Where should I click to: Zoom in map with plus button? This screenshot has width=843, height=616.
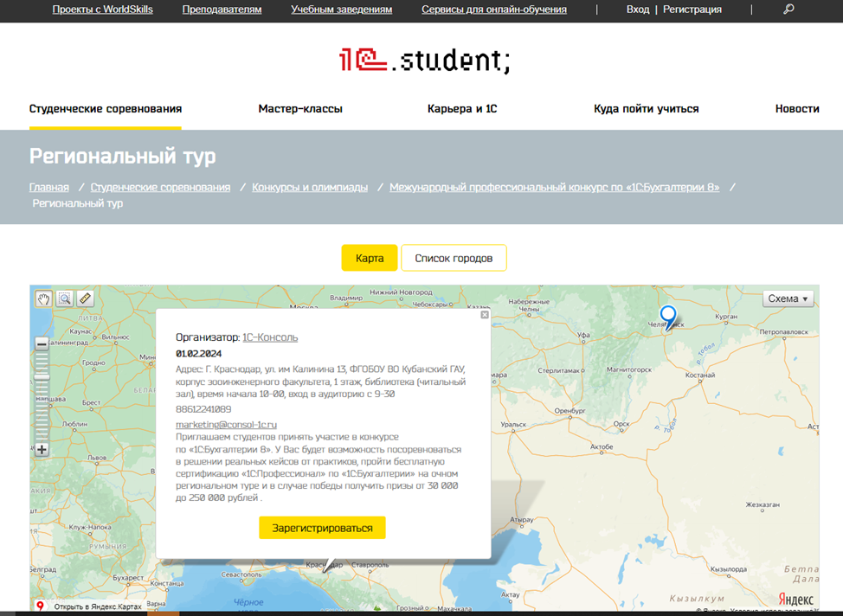tap(42, 449)
